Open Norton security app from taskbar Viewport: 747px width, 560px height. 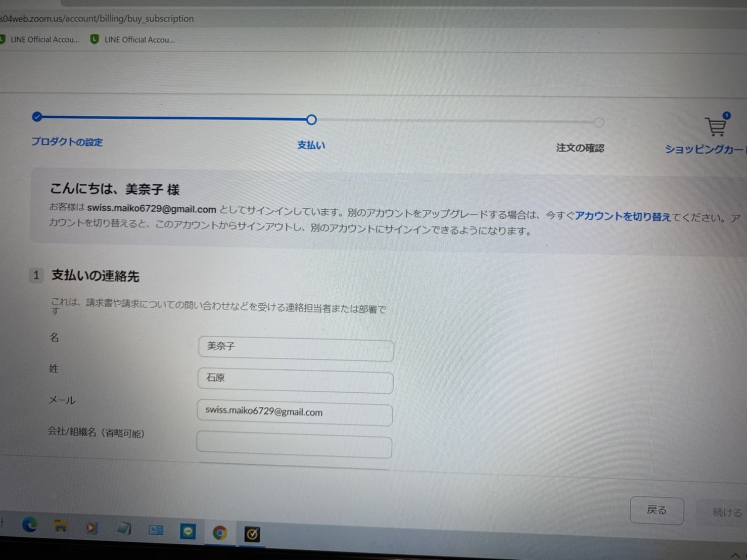[x=252, y=534]
